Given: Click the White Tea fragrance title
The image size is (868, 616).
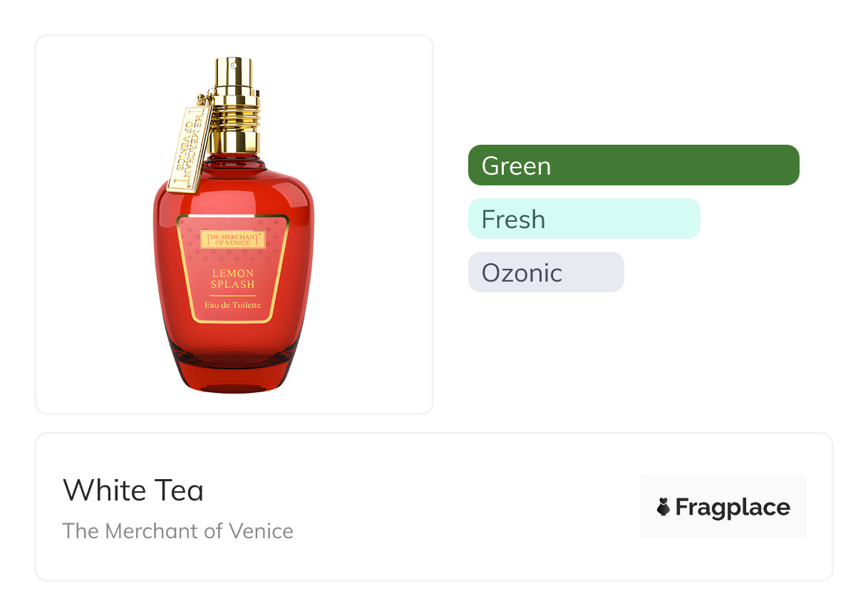Looking at the screenshot, I should pos(133,491).
